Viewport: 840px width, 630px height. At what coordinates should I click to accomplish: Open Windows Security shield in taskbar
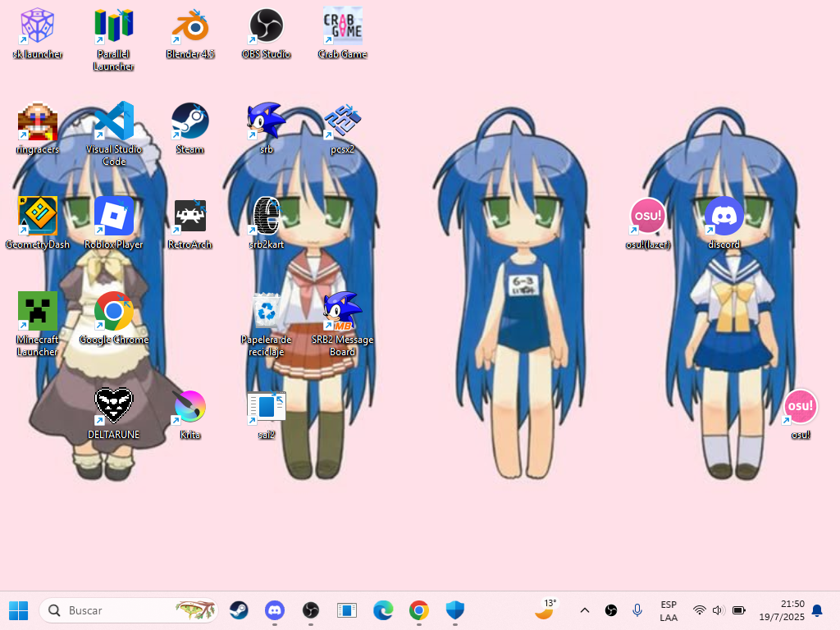(x=454, y=610)
